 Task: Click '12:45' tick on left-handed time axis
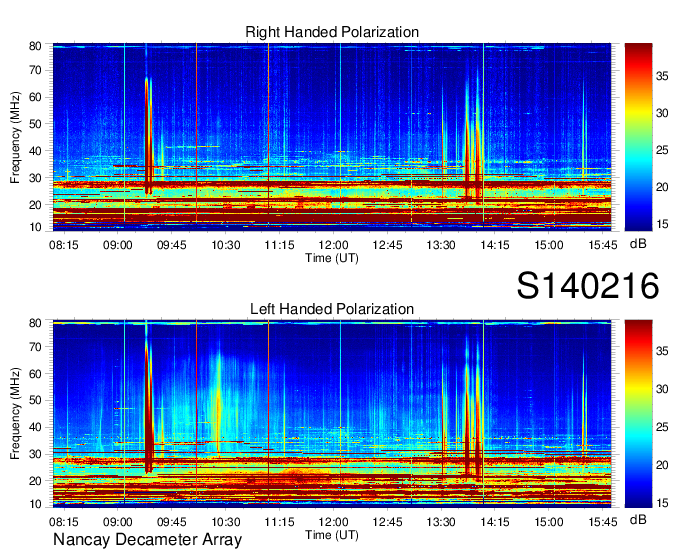point(387,521)
